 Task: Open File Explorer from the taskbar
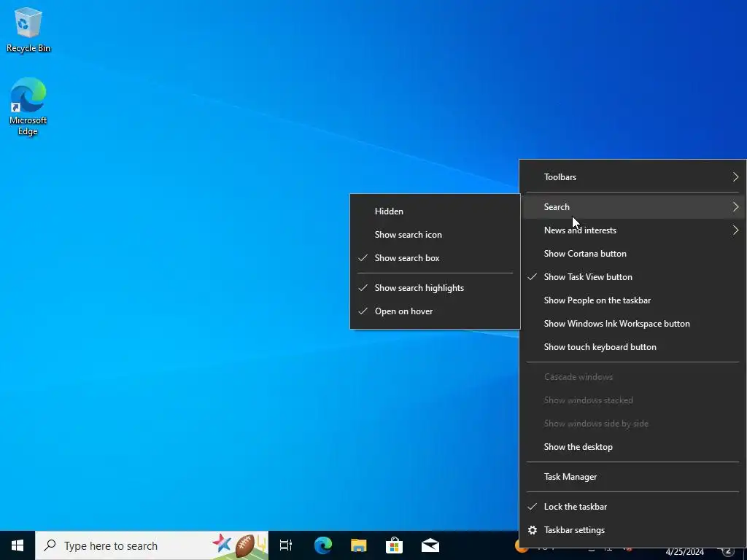(359, 545)
